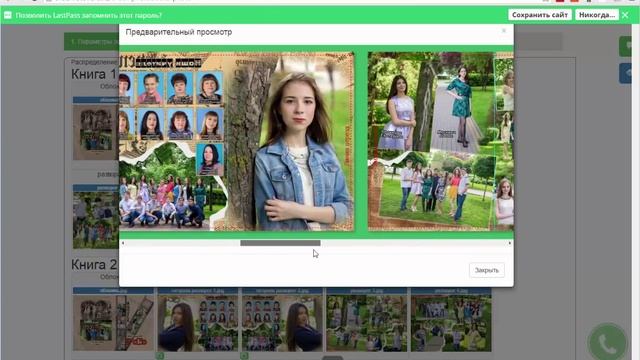Image resolution: width=640 pixels, height=360 pixels.
Task: Open the second spread thumbnail in Книга 2
Action: pos(198,319)
